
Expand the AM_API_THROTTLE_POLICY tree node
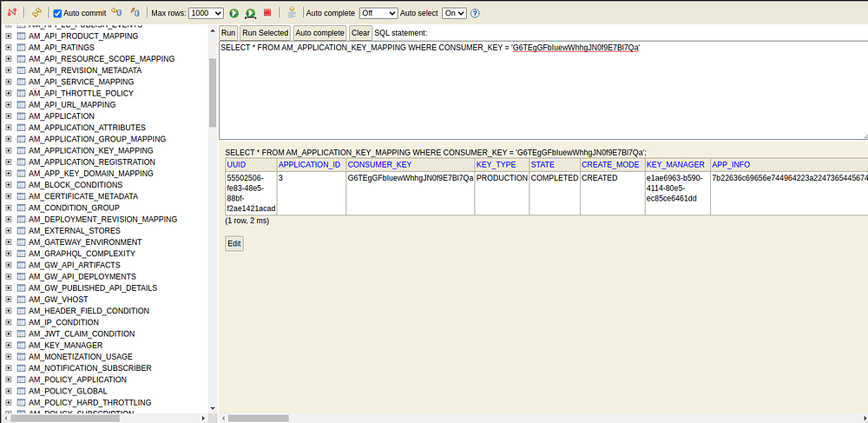point(9,93)
